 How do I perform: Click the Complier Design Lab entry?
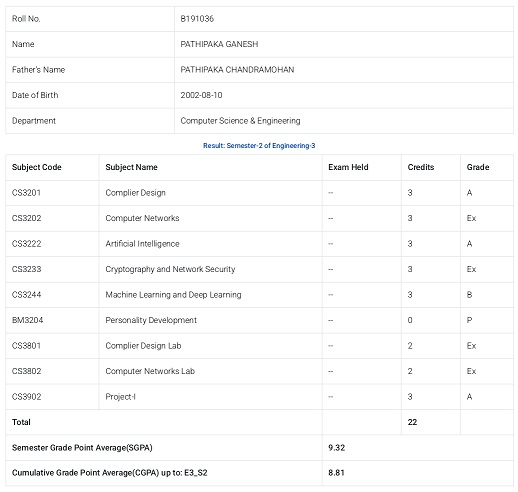(x=143, y=346)
